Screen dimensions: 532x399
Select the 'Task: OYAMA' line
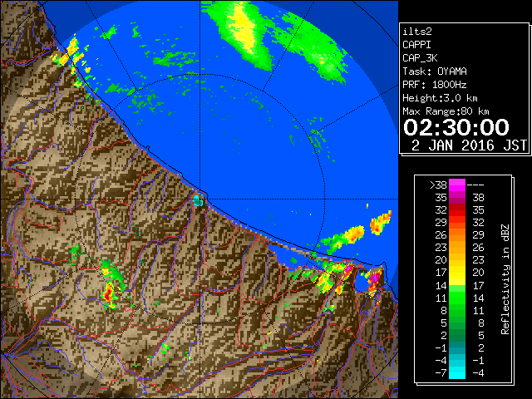point(435,71)
